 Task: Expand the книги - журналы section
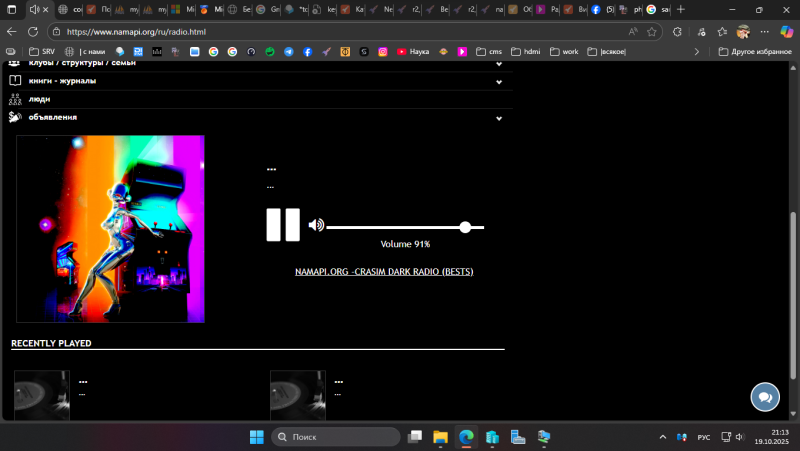[60, 81]
